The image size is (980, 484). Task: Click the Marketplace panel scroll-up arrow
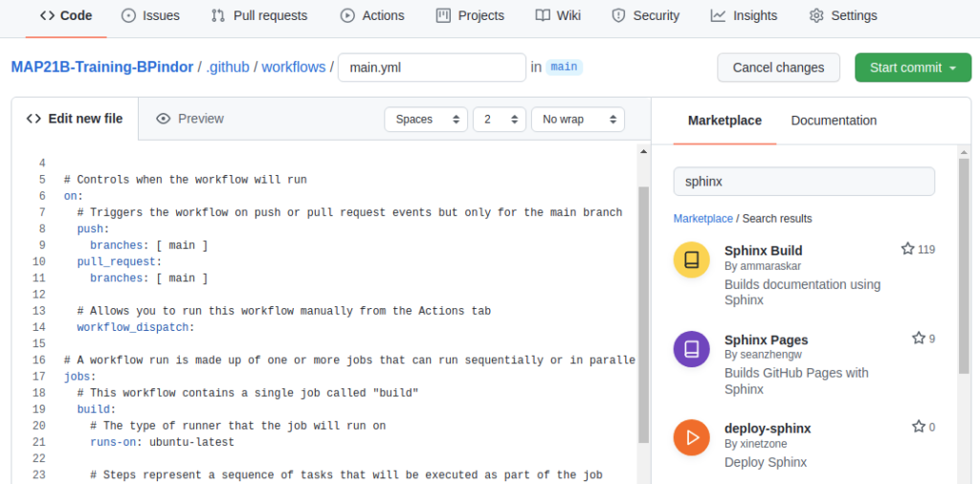coord(965,152)
